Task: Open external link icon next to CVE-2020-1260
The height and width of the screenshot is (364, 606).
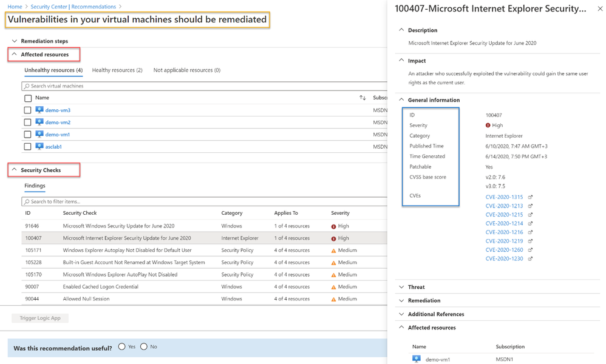Action: click(x=530, y=250)
